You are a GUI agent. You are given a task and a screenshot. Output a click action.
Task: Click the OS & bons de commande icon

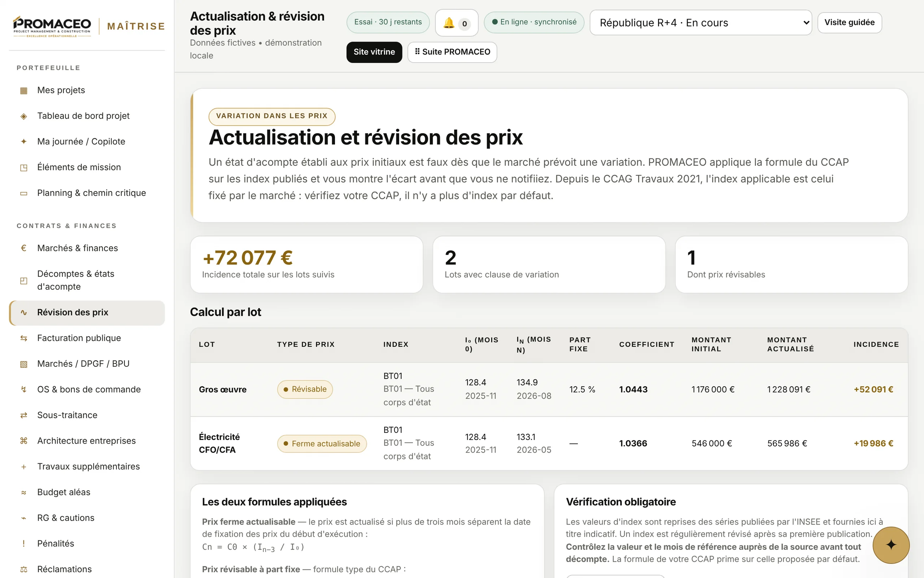tap(24, 389)
